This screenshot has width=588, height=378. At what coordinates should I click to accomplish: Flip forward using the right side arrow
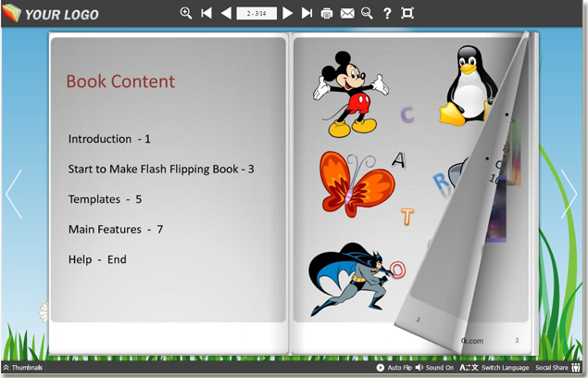point(569,194)
